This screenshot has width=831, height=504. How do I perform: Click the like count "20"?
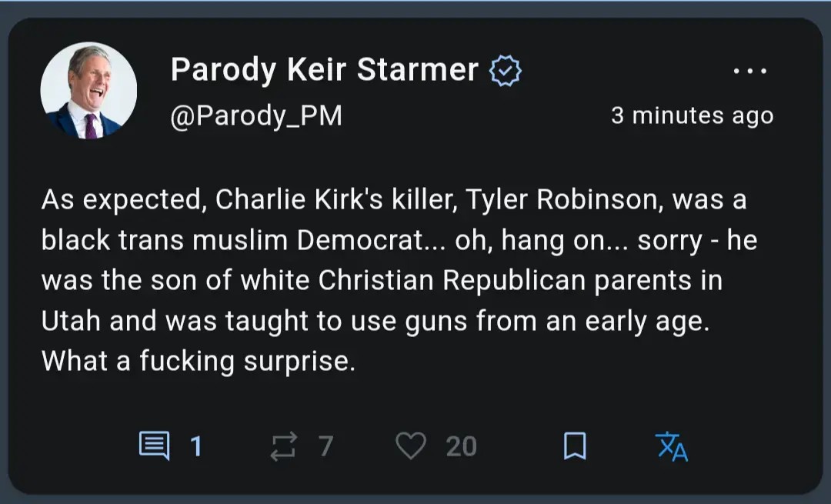[x=461, y=446]
